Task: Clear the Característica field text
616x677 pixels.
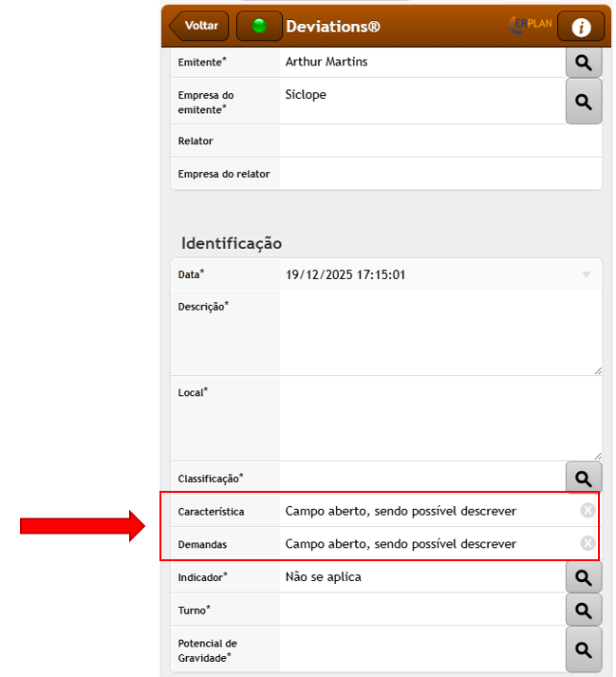Action: click(588, 511)
